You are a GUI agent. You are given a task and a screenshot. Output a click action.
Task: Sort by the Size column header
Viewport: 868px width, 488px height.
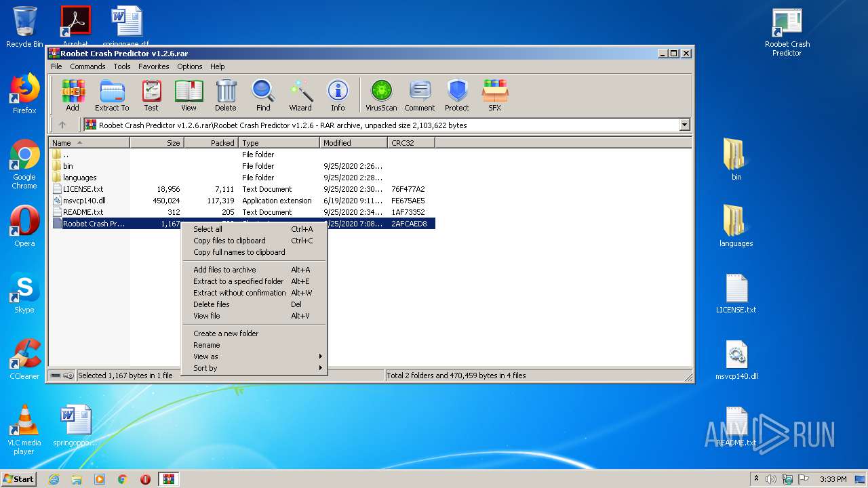(x=157, y=142)
